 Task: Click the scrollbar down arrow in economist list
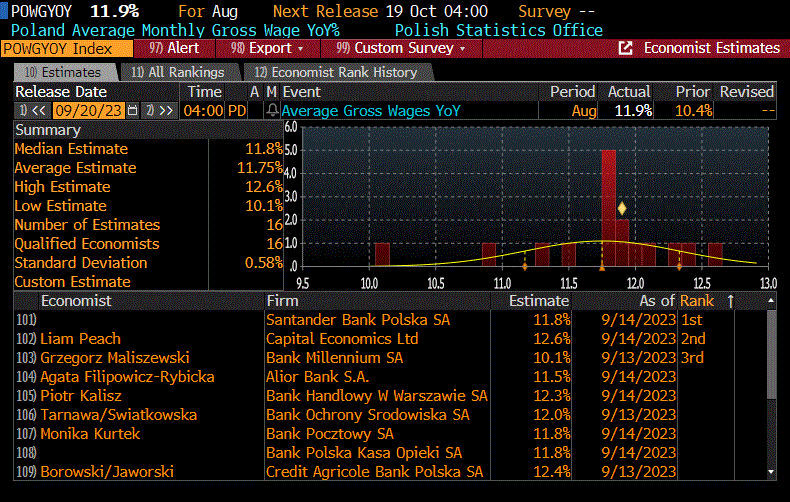pyautogui.click(x=771, y=472)
